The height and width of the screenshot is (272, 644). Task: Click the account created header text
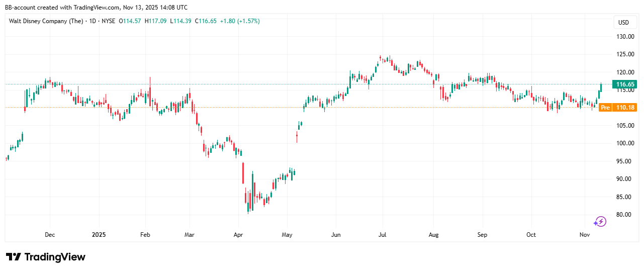96,7
